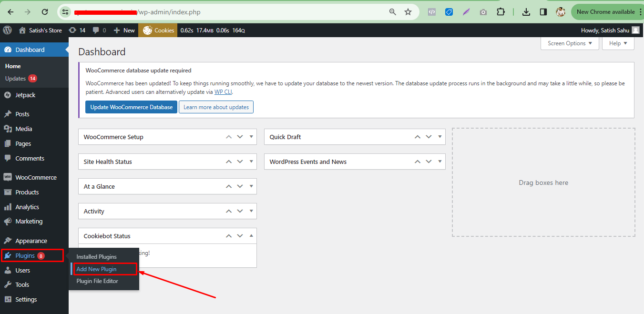Open the Extensions puzzle icon
This screenshot has width=644, height=314.
[501, 12]
